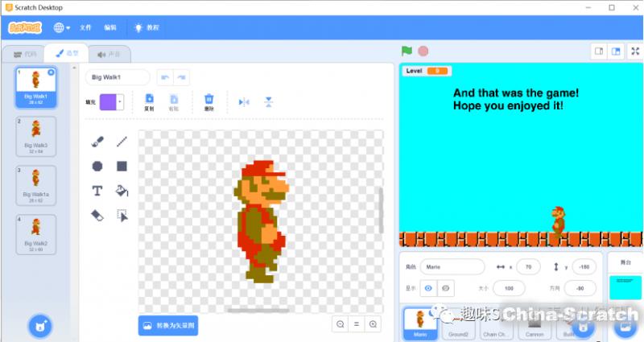
Task: Show the sprite with eye icon
Action: [427, 287]
